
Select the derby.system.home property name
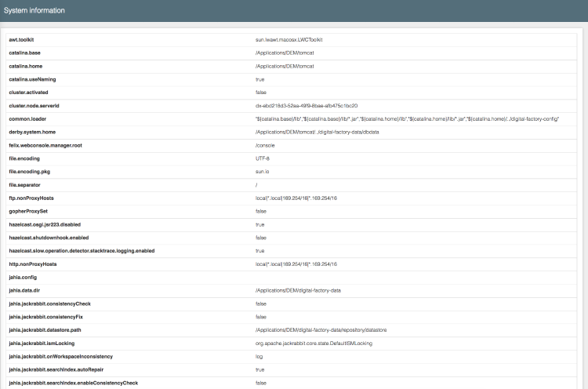(32, 132)
